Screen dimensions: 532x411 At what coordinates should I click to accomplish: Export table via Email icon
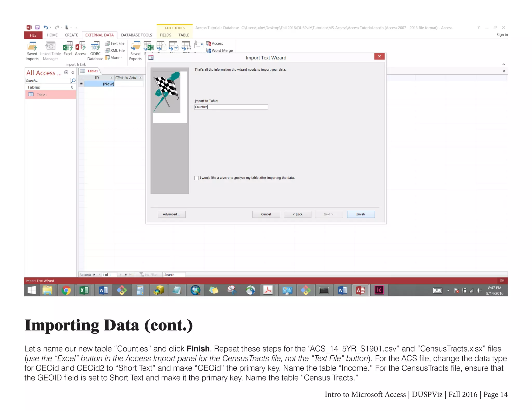[x=199, y=45]
